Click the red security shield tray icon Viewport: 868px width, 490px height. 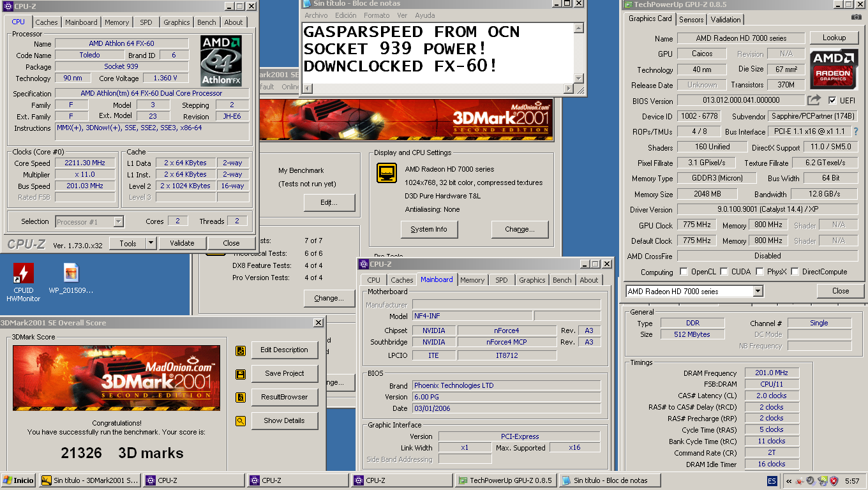click(x=833, y=480)
